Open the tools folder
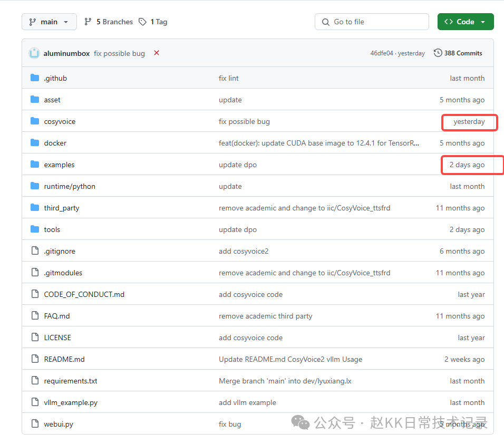504x443 pixels. click(x=52, y=229)
